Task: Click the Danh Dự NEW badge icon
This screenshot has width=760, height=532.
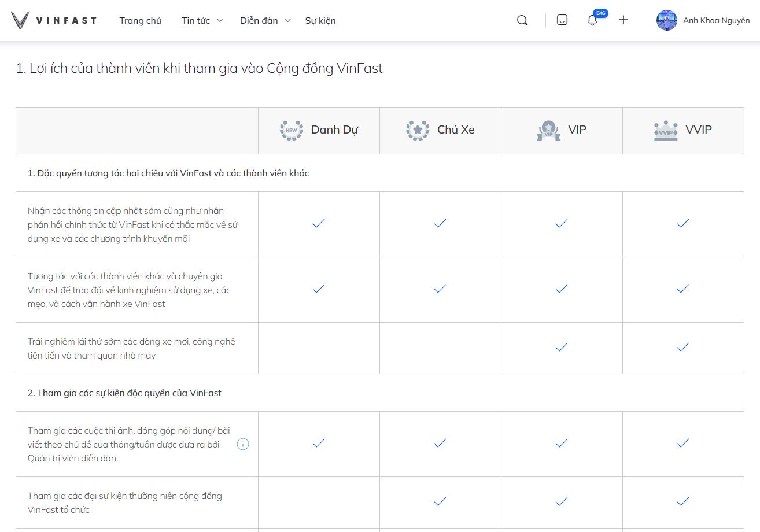Action: click(x=292, y=130)
